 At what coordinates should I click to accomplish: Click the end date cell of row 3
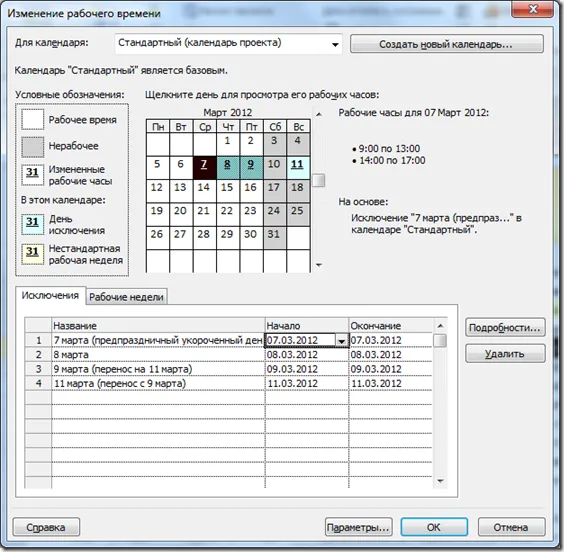click(x=391, y=369)
